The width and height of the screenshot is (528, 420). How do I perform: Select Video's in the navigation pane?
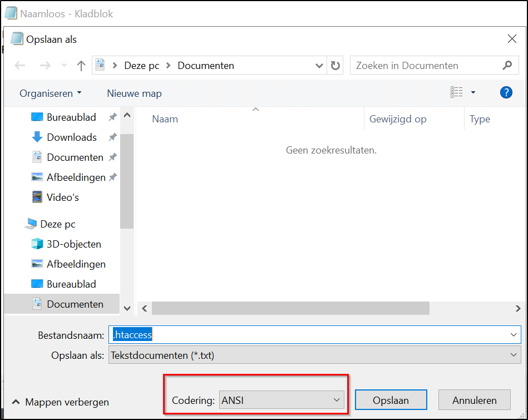[x=62, y=197]
